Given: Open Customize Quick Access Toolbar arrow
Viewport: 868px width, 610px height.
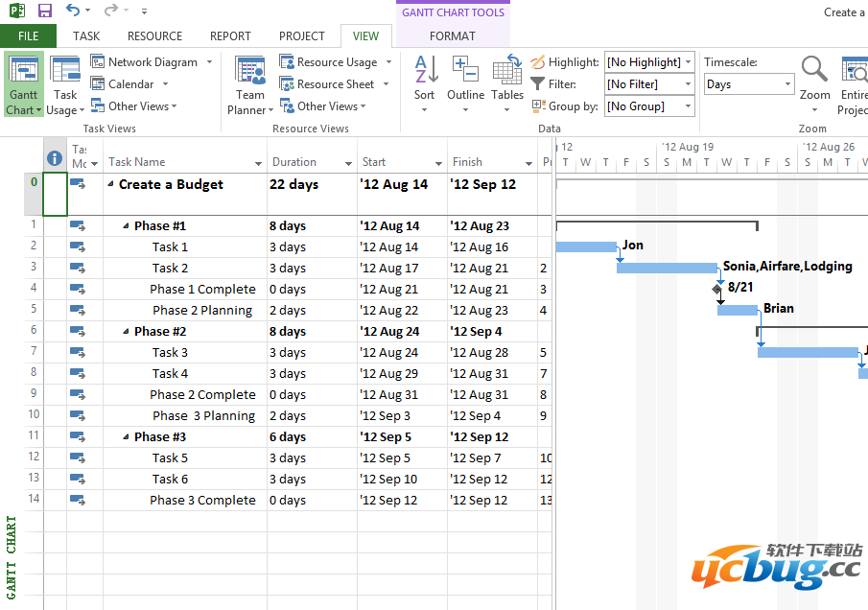Looking at the screenshot, I should pos(144,11).
